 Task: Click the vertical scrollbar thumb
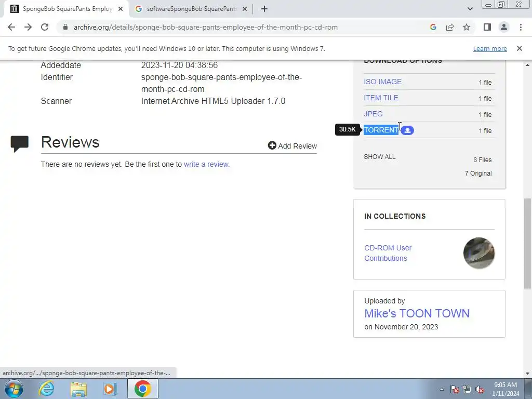528,244
